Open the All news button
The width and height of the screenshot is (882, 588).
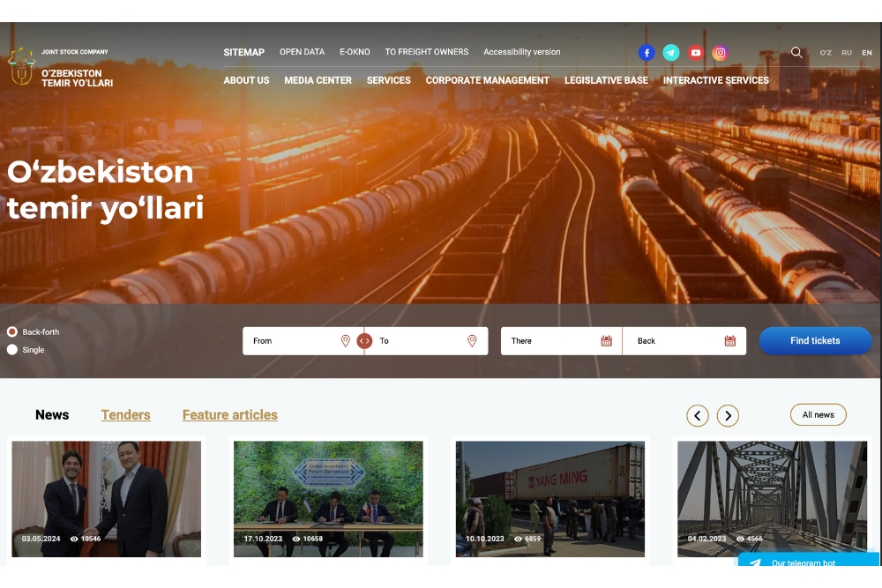click(818, 415)
